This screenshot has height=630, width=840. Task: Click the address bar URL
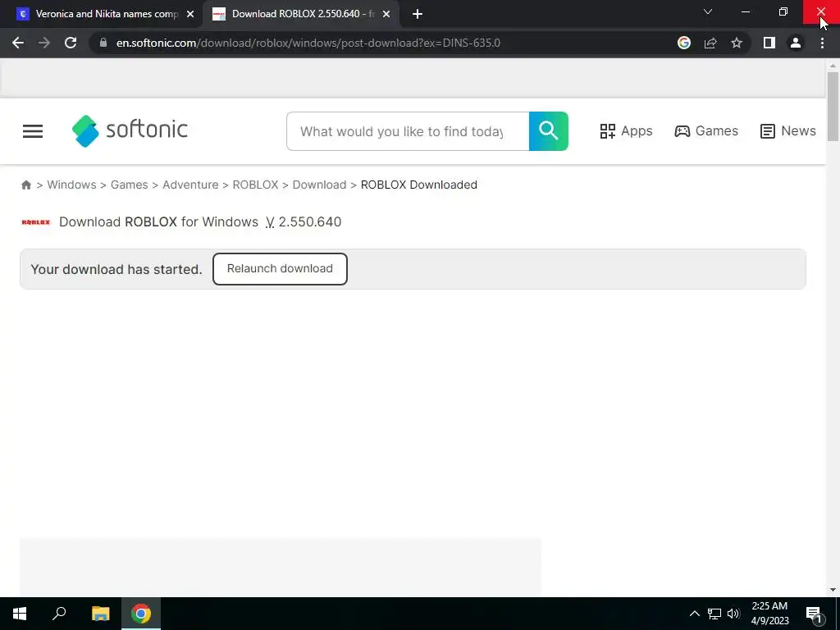pyautogui.click(x=308, y=43)
